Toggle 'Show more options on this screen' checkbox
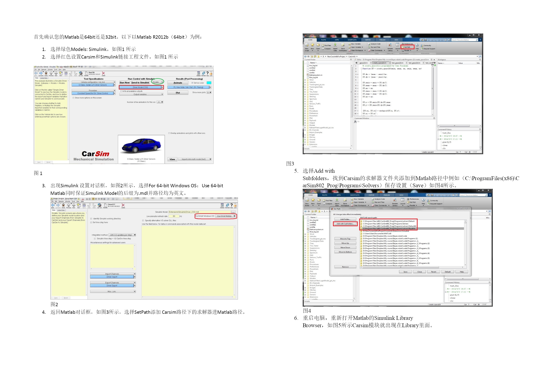Viewport: 555px width, 392px height. point(73,98)
